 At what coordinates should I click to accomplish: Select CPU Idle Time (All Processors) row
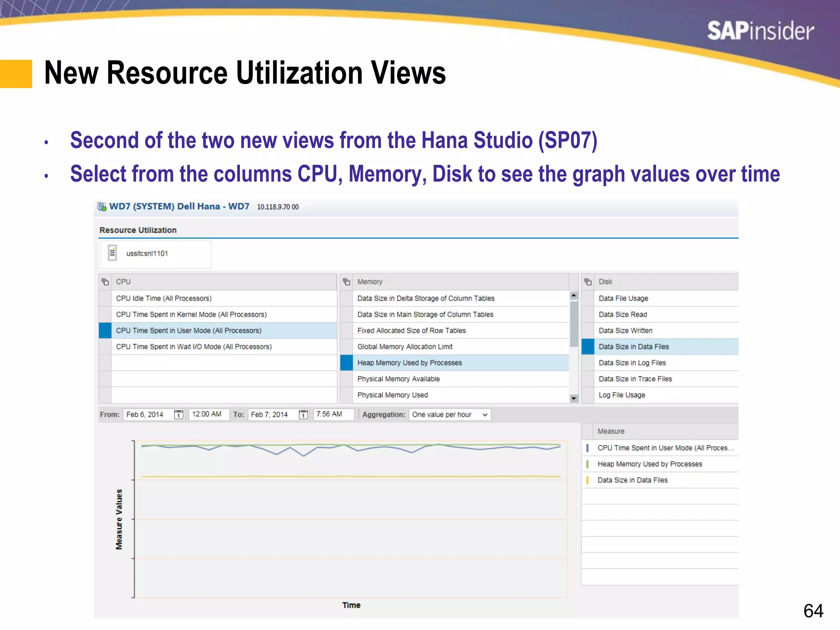pos(224,298)
